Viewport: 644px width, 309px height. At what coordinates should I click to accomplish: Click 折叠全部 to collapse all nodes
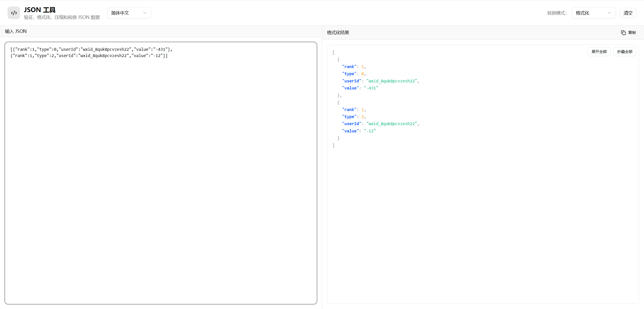(625, 51)
